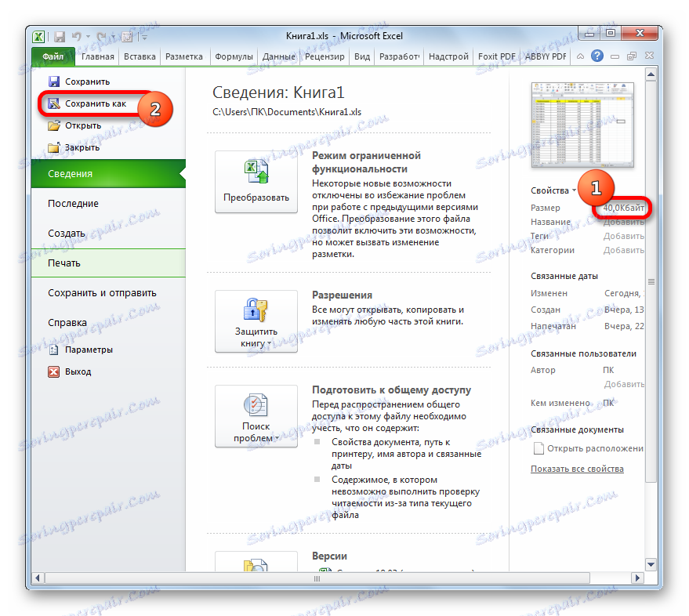This screenshot has width=689, height=616.
Task: Click Показать все свойства link
Action: coord(577,469)
